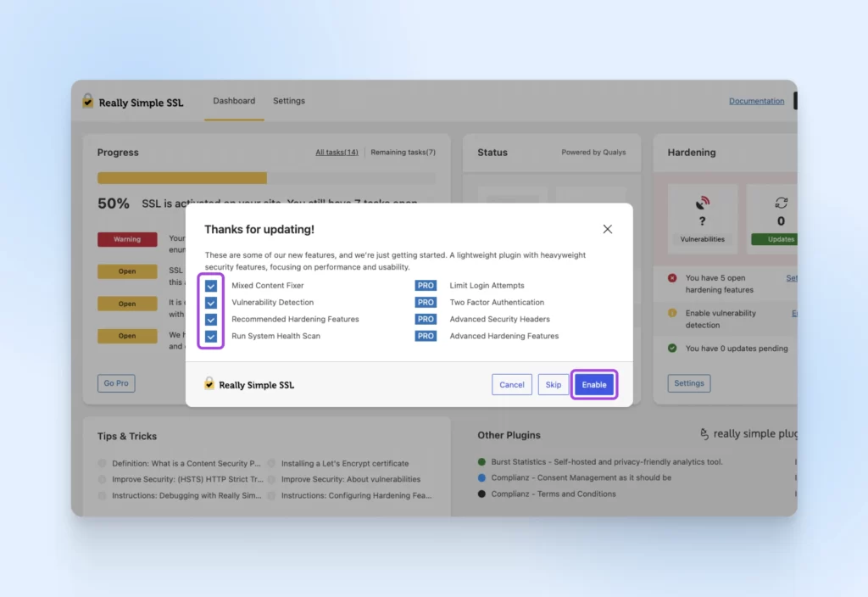The image size is (868, 597).
Task: Click the PRO badge next to Advanced Hardening Features
Action: pos(426,336)
